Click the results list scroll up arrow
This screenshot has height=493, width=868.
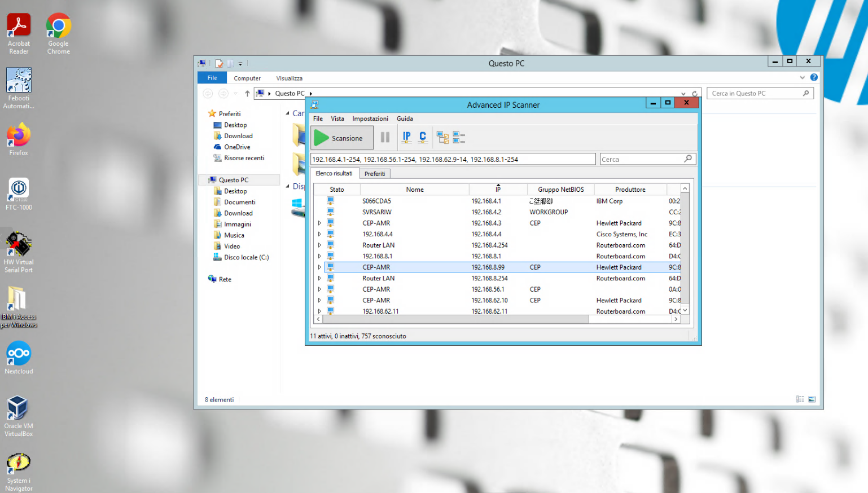[685, 188]
